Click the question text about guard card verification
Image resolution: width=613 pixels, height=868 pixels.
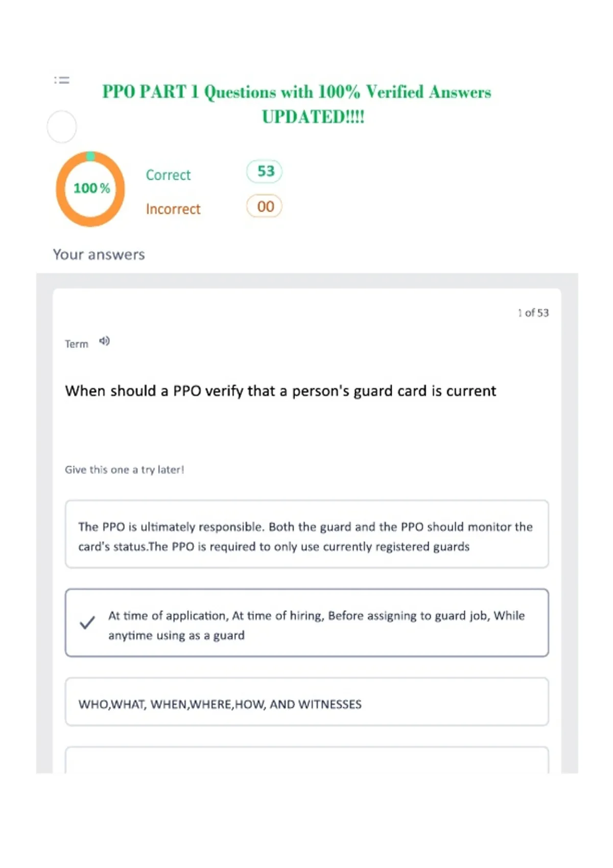point(280,391)
